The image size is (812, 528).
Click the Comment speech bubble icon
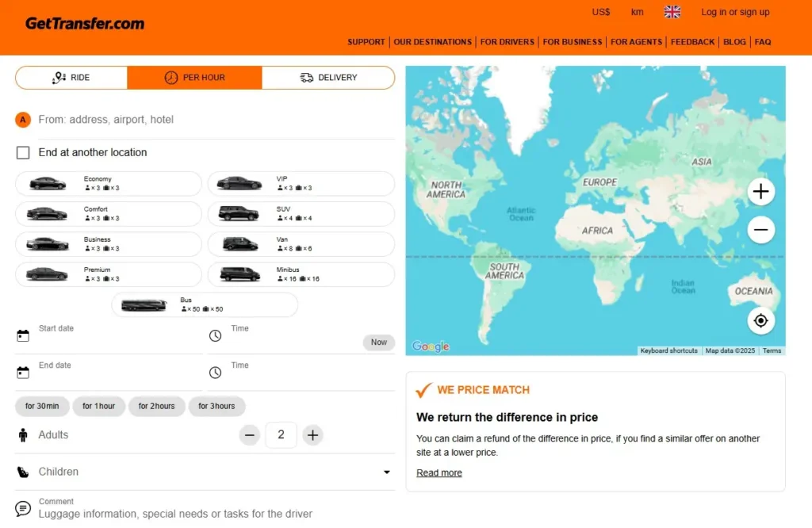23,508
